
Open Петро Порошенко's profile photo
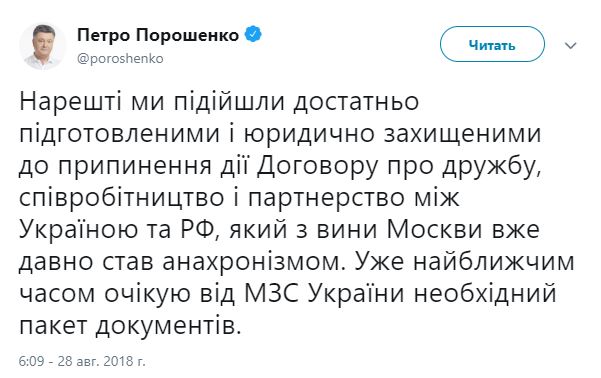43,47
